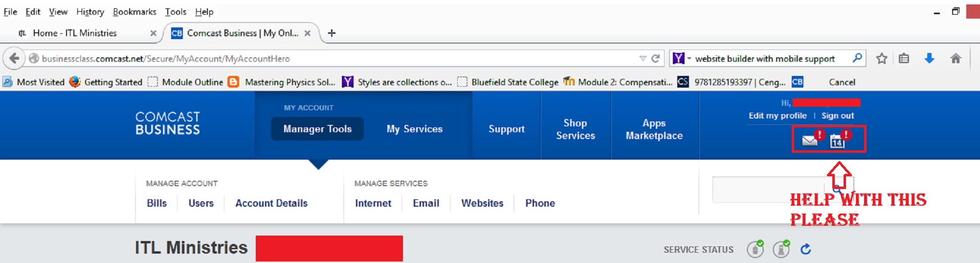Click the Sign out link
980x263 pixels.
coord(838,116)
